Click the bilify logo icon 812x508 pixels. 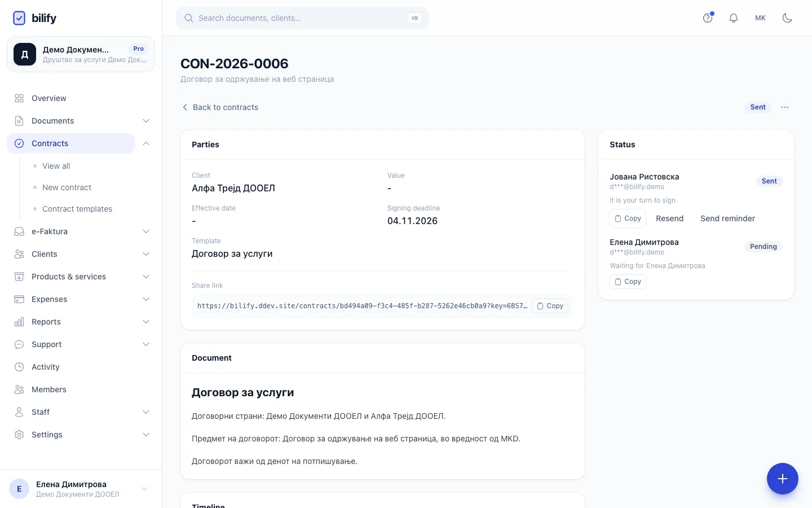point(19,18)
